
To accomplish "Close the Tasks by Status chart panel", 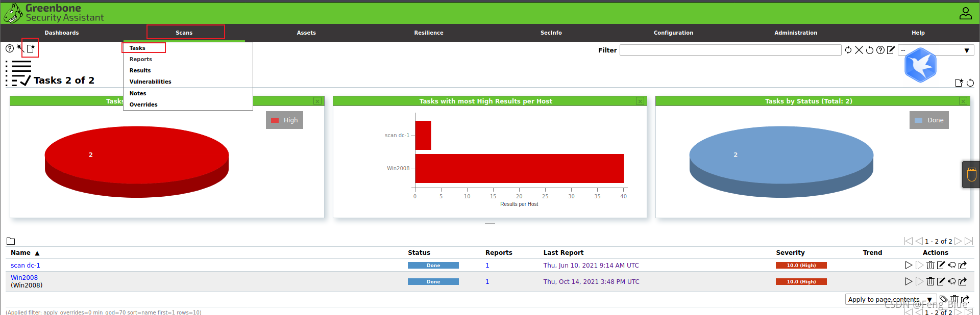I will point(963,101).
